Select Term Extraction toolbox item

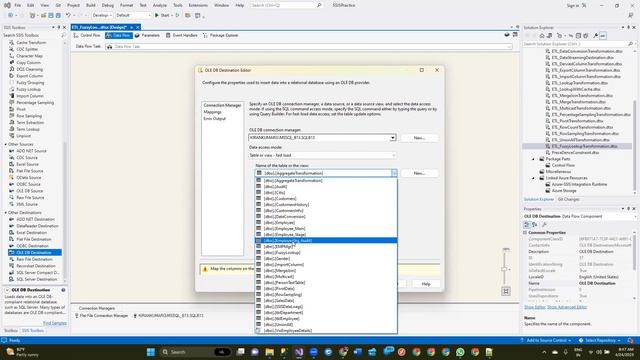(30, 122)
